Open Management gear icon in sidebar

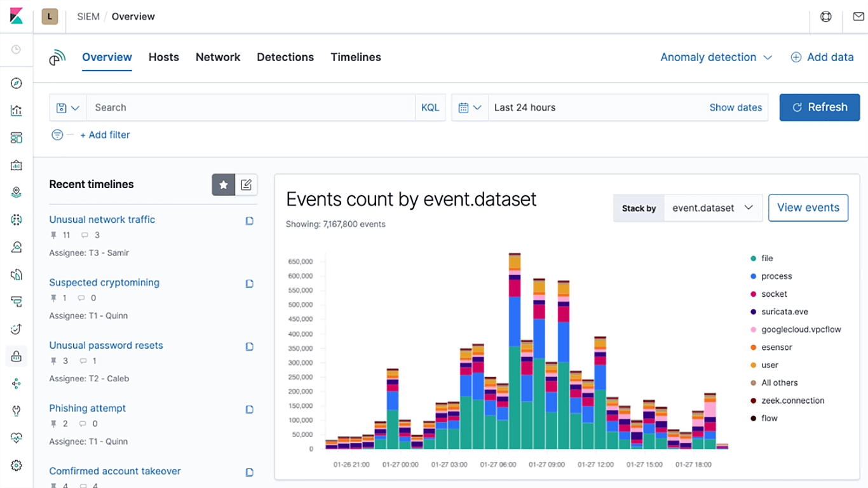(x=17, y=465)
